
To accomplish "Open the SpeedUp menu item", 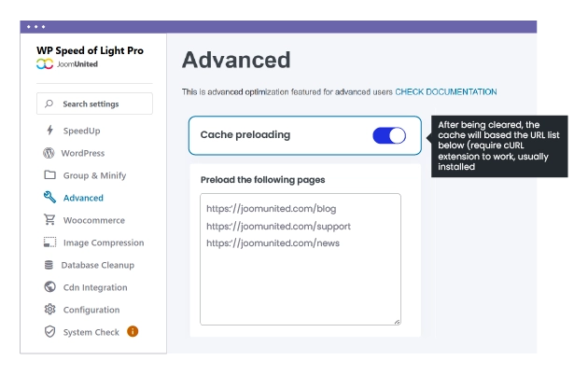I will [x=82, y=131].
